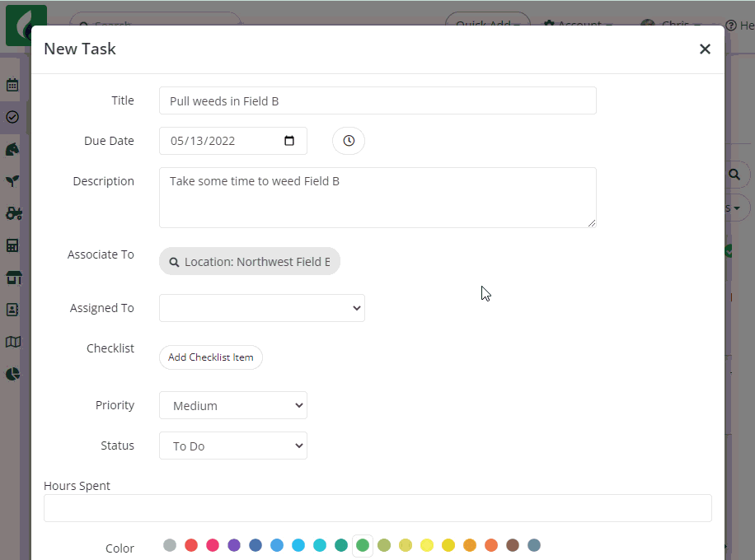Click the clock icon to add due time

349,141
